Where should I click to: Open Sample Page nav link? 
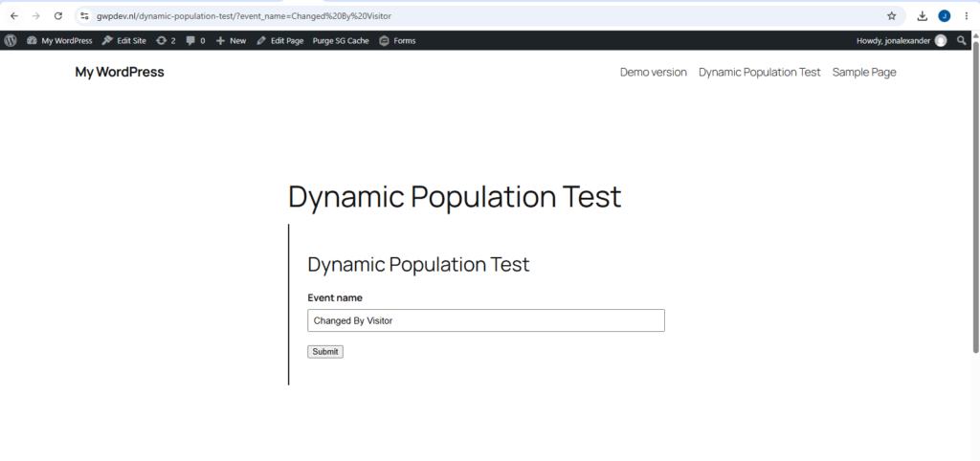pyautogui.click(x=864, y=73)
